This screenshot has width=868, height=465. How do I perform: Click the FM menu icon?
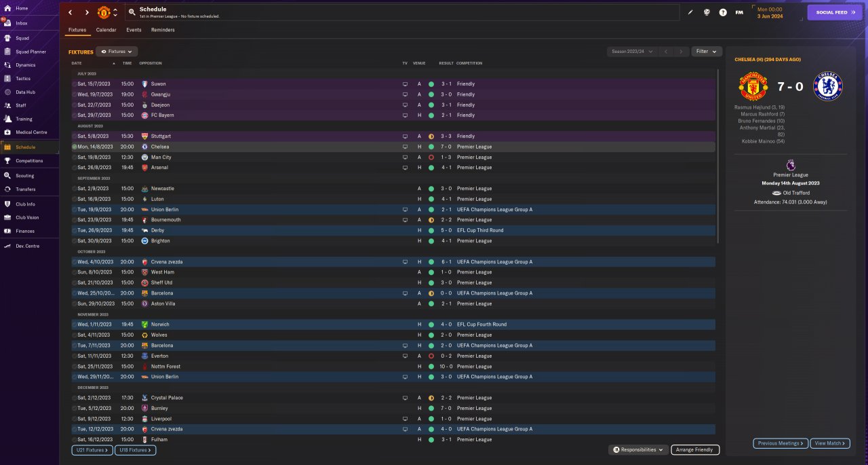click(x=739, y=12)
